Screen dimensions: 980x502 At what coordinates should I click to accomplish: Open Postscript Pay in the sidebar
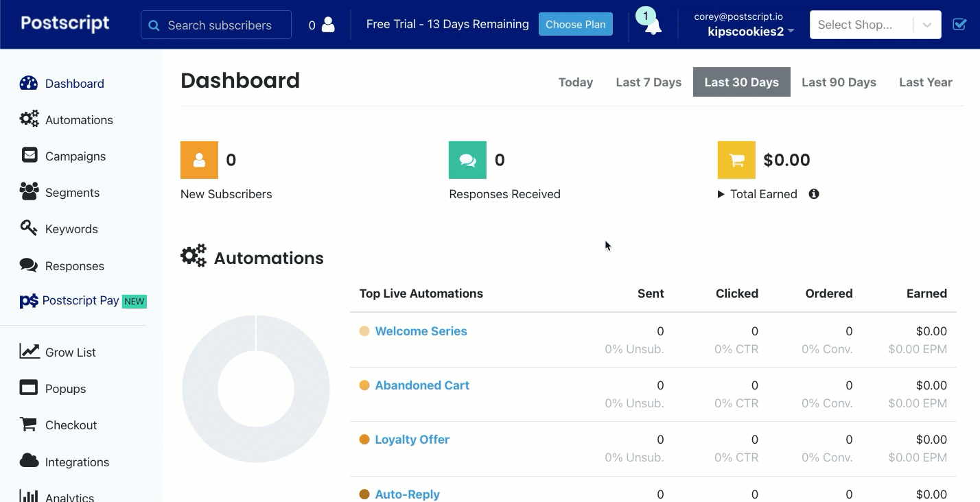(80, 300)
